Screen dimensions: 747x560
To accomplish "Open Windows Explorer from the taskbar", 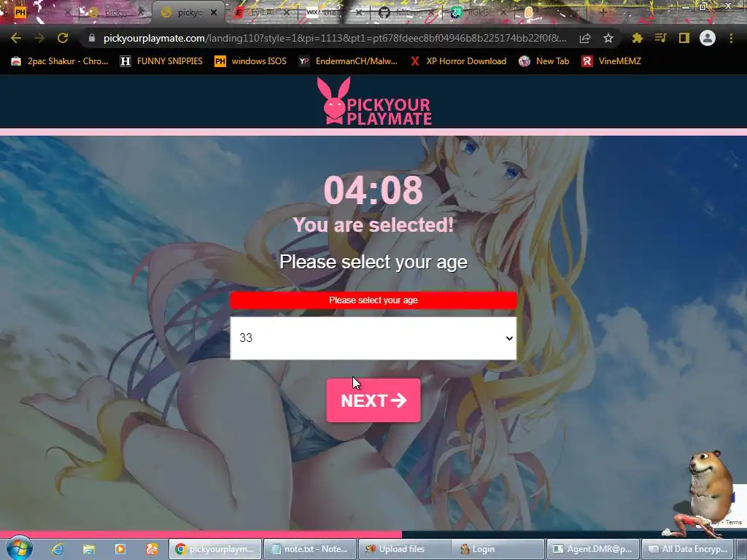I will 89,549.
